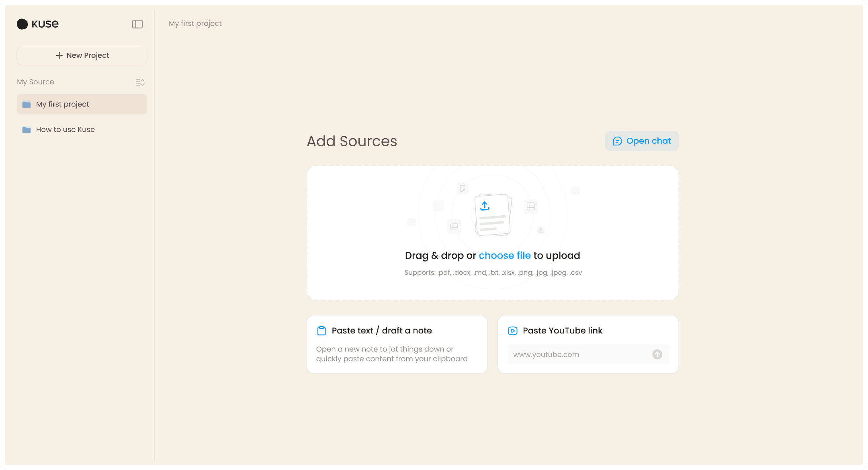Viewport: 868px width, 470px height.
Task: Collapse the sidebar panel
Action: click(137, 24)
